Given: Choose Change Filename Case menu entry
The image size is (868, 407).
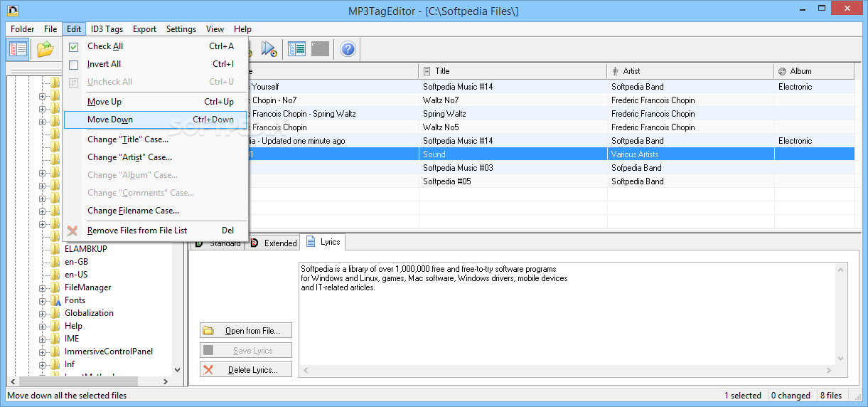Looking at the screenshot, I should [155, 211].
